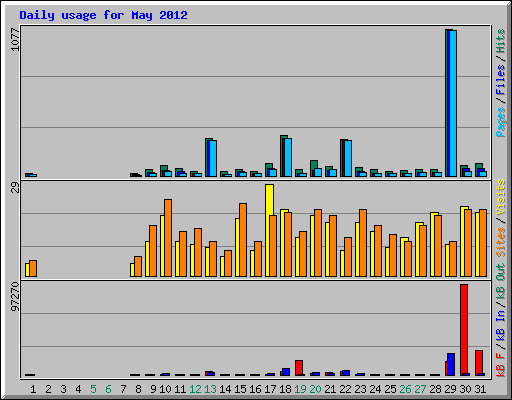Screen dimensions: 512x400
Task: Select day 14 on the x-axis
Action: [x=225, y=389]
